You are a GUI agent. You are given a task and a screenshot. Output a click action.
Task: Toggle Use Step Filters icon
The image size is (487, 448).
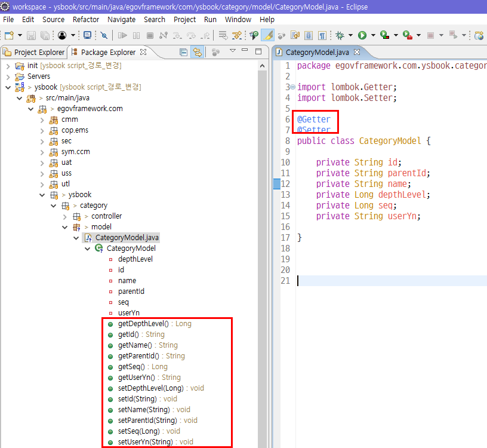(x=238, y=35)
